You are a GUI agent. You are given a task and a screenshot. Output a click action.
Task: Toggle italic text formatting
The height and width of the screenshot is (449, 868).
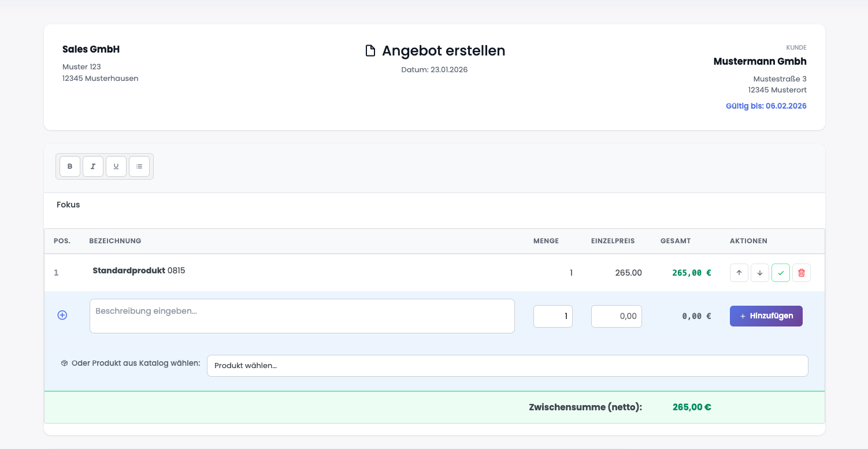93,166
